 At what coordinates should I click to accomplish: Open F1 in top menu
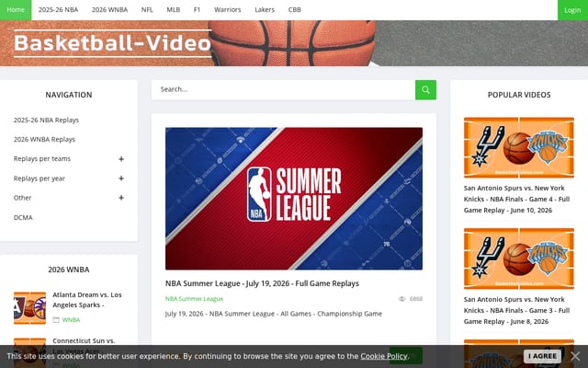[197, 10]
